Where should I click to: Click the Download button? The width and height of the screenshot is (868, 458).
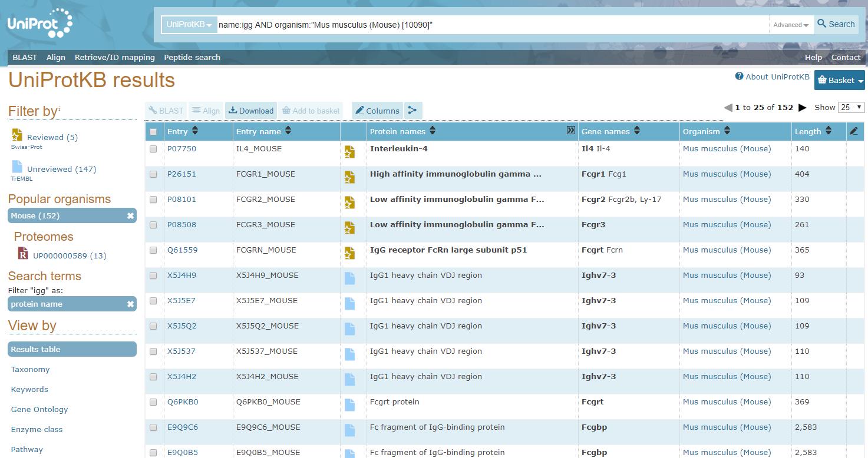click(251, 111)
